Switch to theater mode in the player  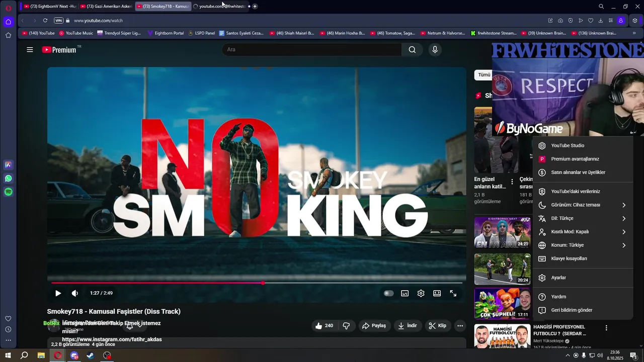point(437,293)
